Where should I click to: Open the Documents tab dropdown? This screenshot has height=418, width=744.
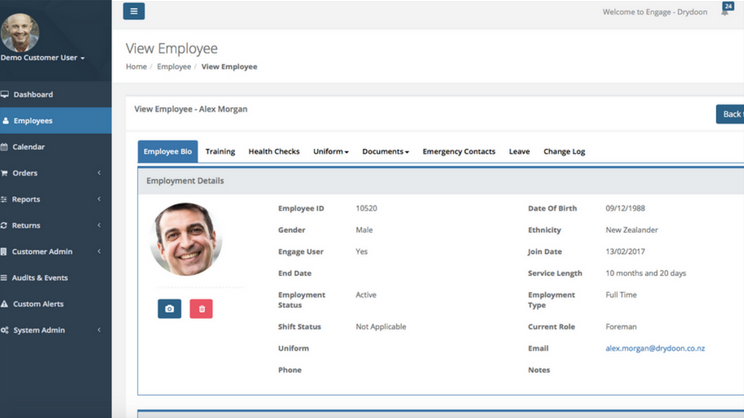click(x=385, y=151)
